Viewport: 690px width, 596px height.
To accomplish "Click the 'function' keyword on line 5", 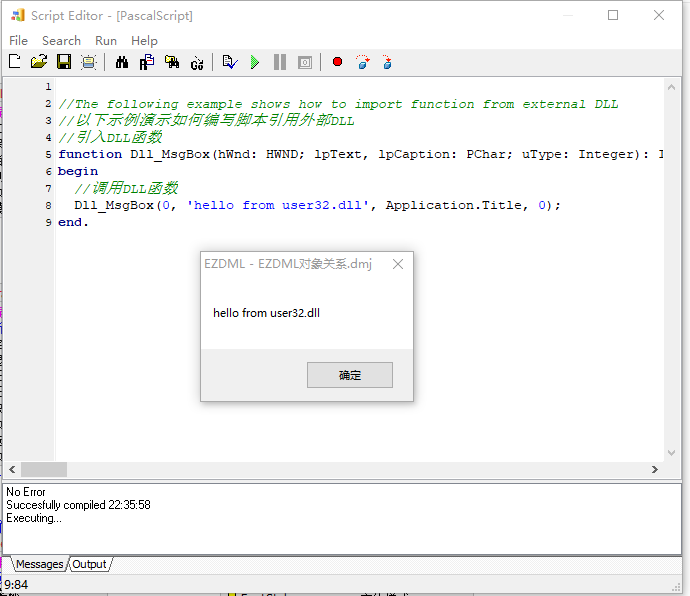I will tap(90, 155).
